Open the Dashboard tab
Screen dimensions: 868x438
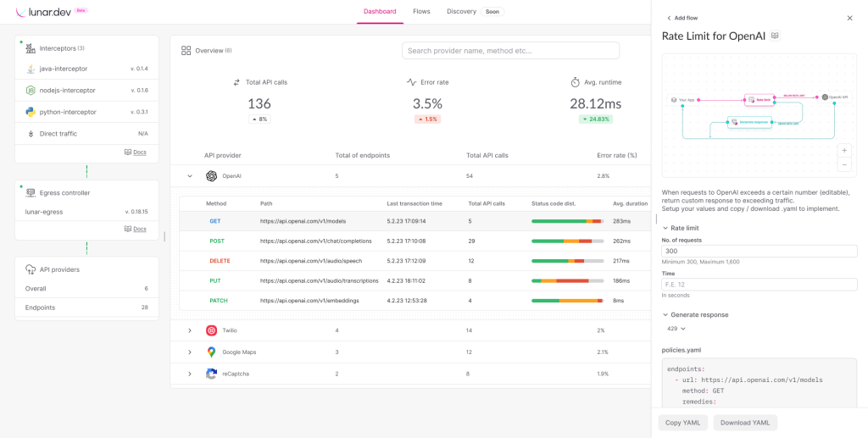pyautogui.click(x=380, y=12)
